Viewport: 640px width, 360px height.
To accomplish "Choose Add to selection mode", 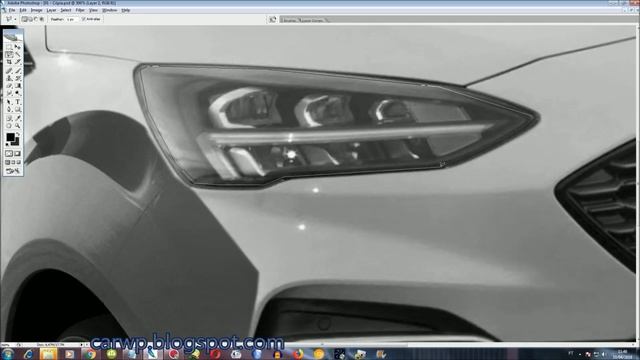I will click(x=30, y=19).
